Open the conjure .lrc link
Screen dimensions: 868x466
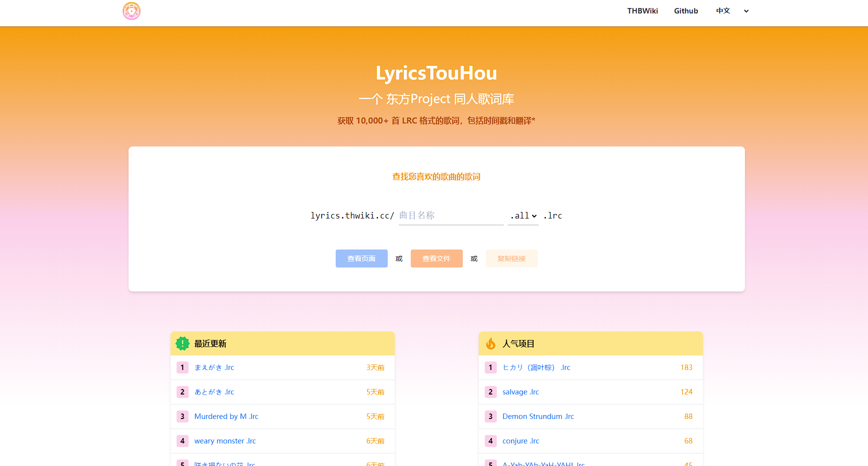pyautogui.click(x=521, y=441)
